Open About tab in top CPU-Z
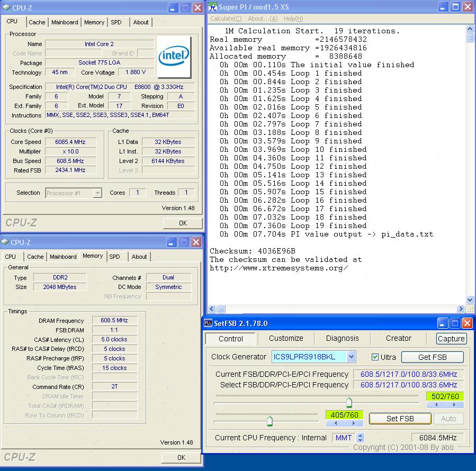This screenshot has width=476, height=471. [141, 22]
